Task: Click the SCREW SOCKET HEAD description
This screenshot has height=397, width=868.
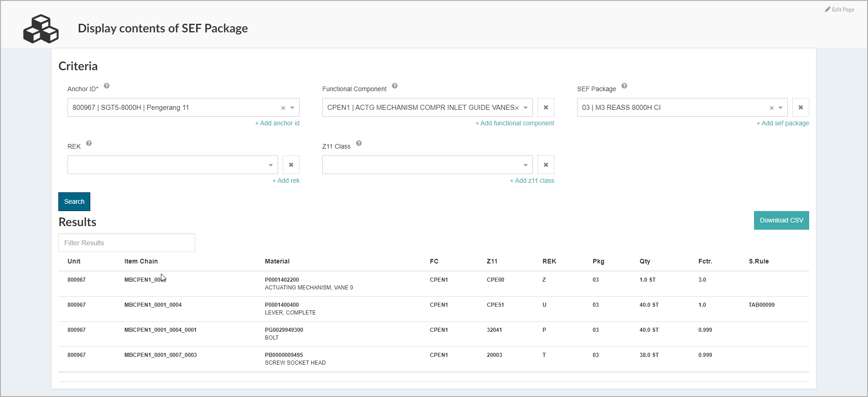Action: coord(295,363)
